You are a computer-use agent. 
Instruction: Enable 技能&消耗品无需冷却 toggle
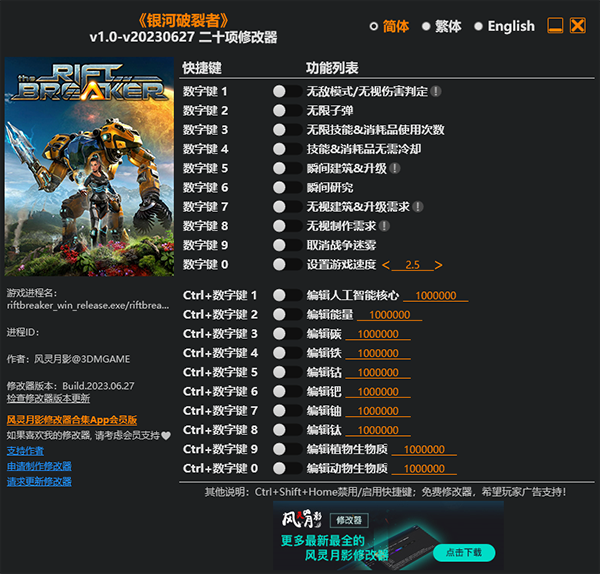287,149
